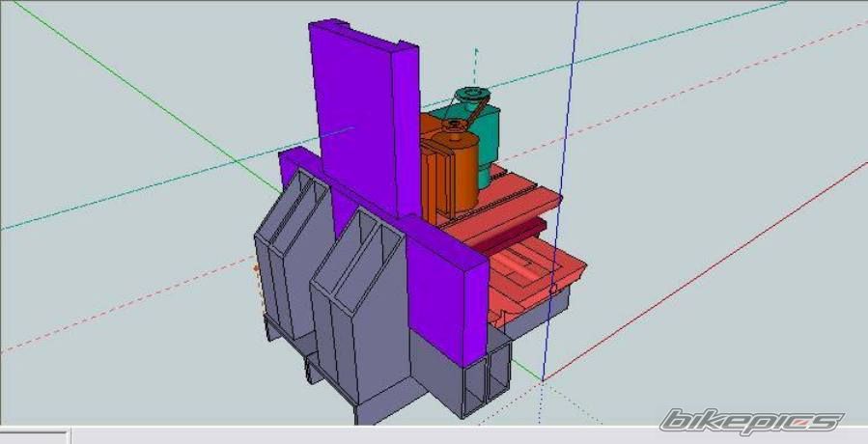The image size is (868, 444).
Task: Select the left grey triangular gusset bracket
Action: point(294,255)
